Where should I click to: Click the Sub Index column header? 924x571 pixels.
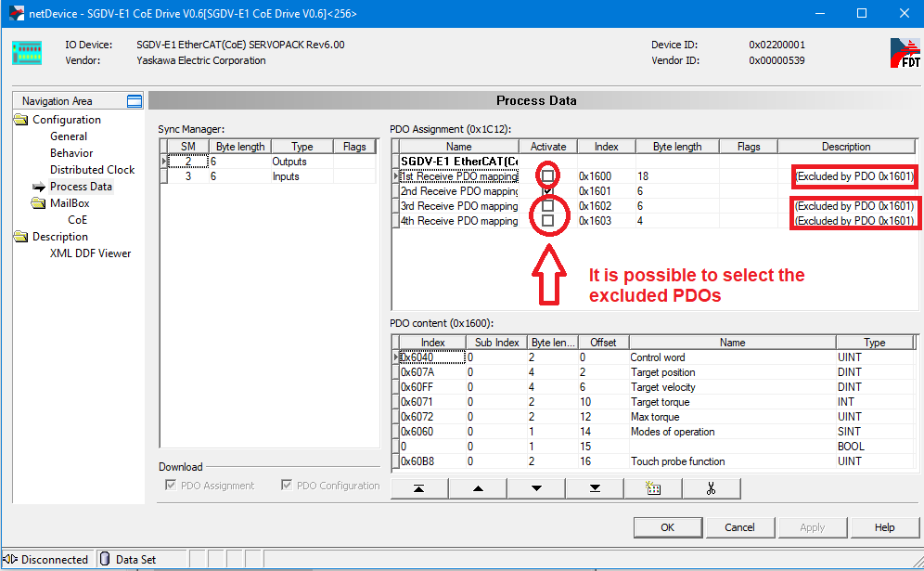(x=496, y=342)
